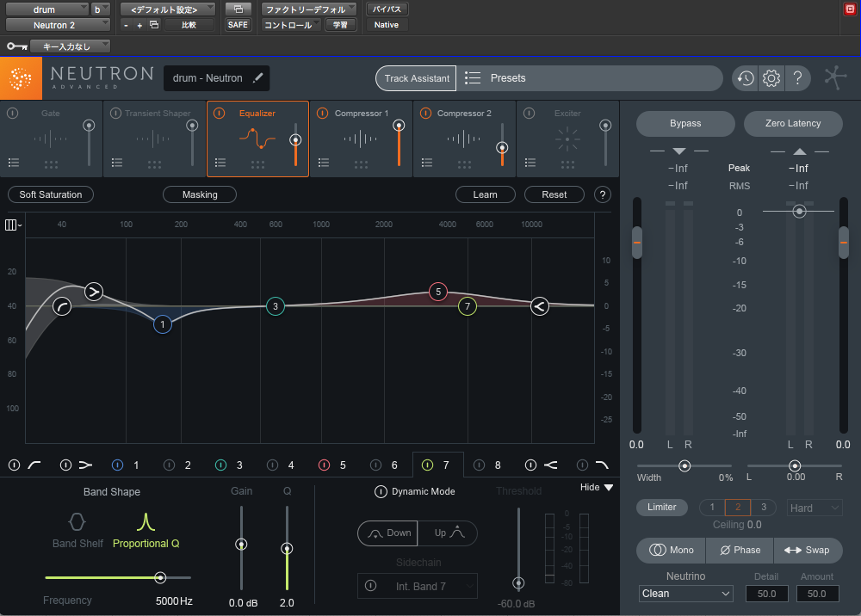Screen dimensions: 861x616
Task: Open Neutron settings gear
Action: click(x=771, y=78)
